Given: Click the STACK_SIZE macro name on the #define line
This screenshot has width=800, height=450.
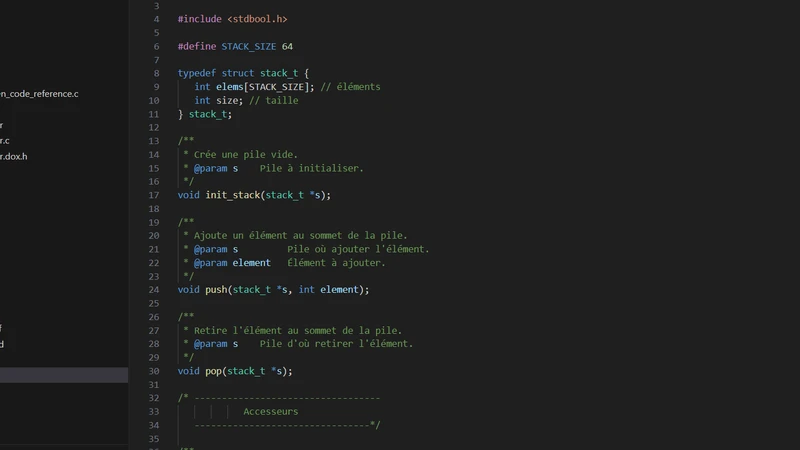Looking at the screenshot, I should pos(248,46).
